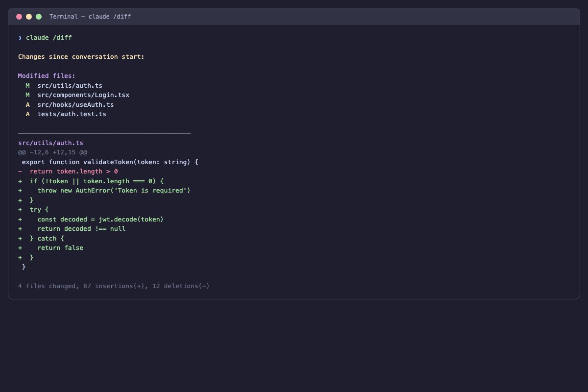The image size is (588, 392).
Task: Click the 'claude /diff' command text
Action: (49, 37)
